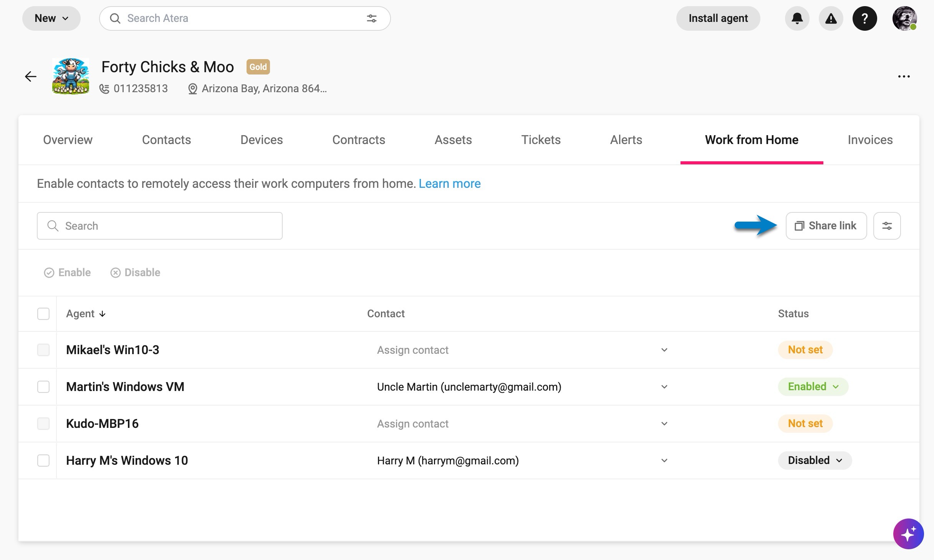The image size is (934, 560).
Task: Click the notifications bell icon
Action: (797, 18)
